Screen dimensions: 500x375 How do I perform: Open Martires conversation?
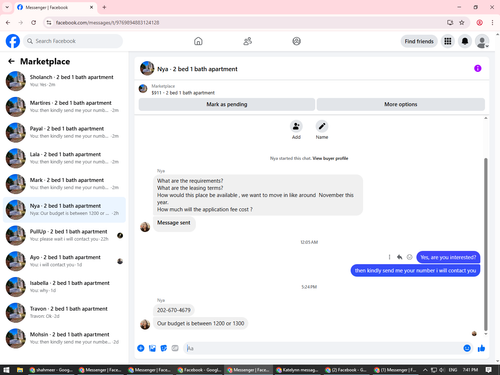[x=64, y=106]
